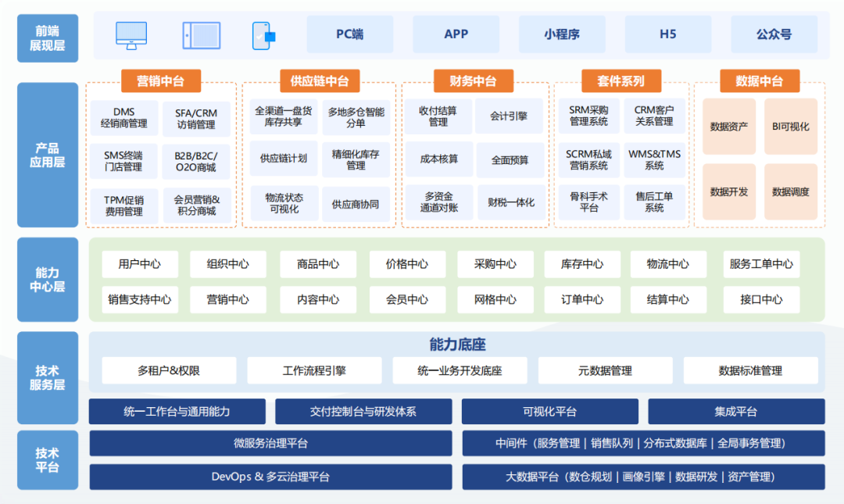Click 物流状态可视化 module
The height and width of the screenshot is (504, 844).
[284, 203]
